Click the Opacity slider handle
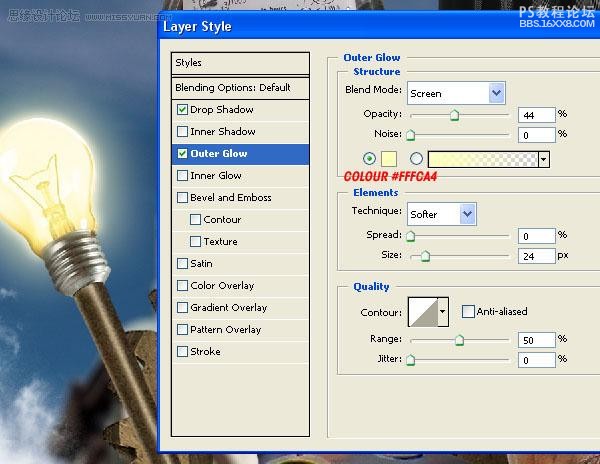 point(455,115)
